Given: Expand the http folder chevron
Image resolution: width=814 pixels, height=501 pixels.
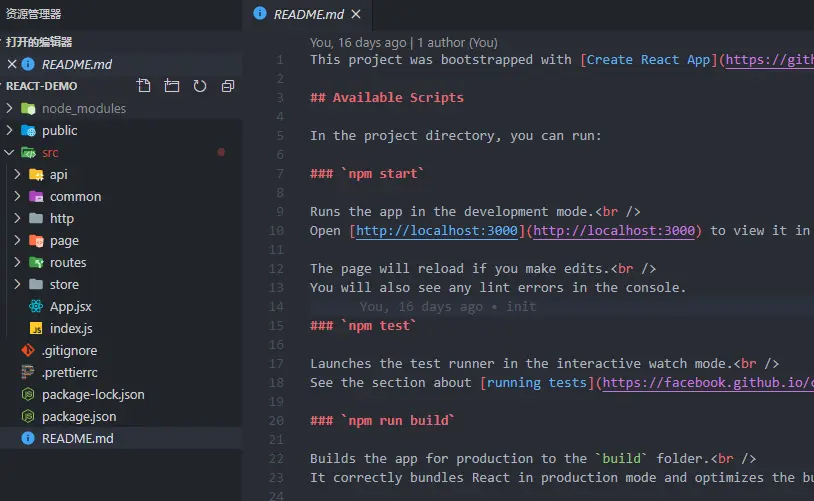Looking at the screenshot, I should (x=17, y=218).
